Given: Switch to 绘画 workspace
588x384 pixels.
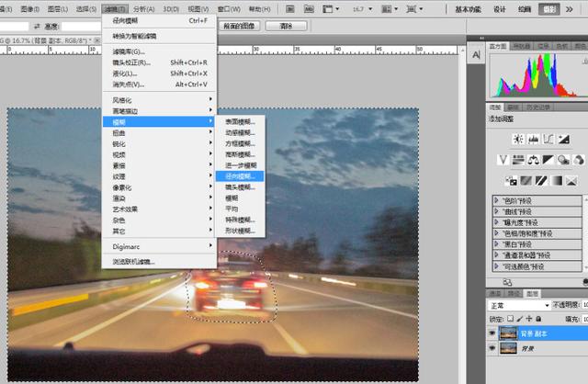Looking at the screenshot, I should (x=525, y=9).
